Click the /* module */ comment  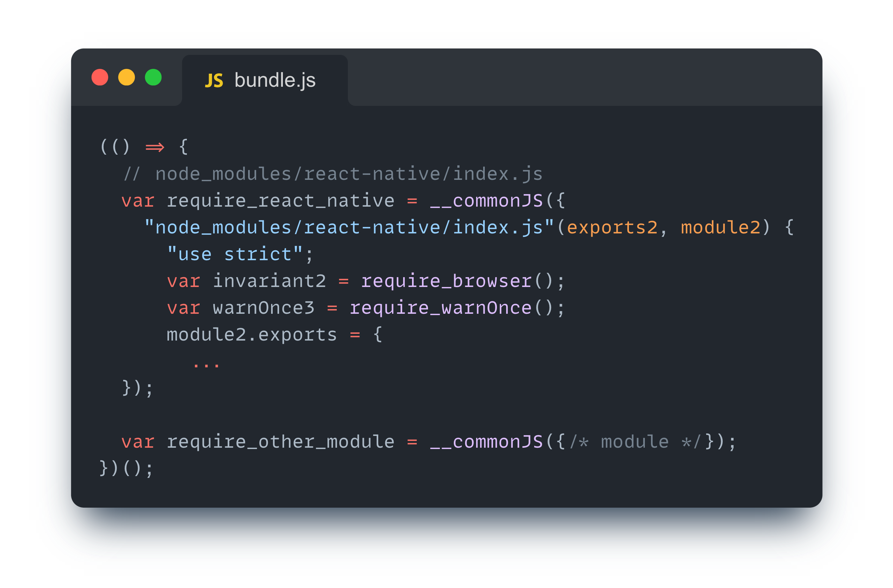635,442
